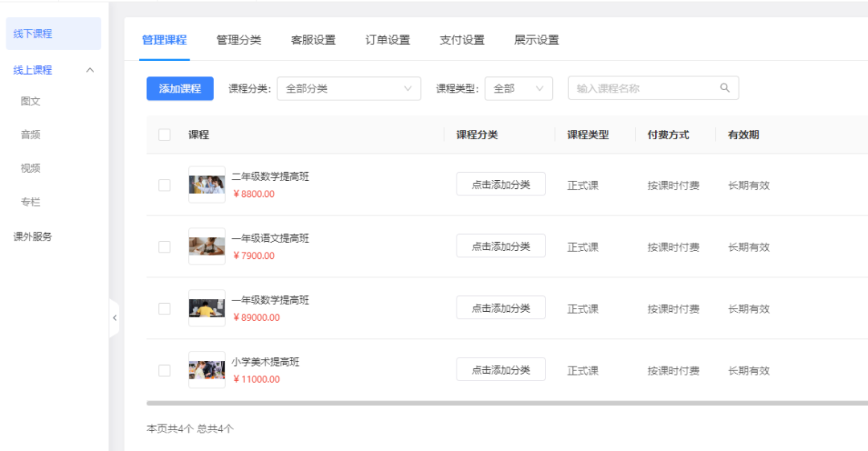Collapse the 线上课程 sidebar group
This screenshot has height=451, width=868.
(x=90, y=70)
